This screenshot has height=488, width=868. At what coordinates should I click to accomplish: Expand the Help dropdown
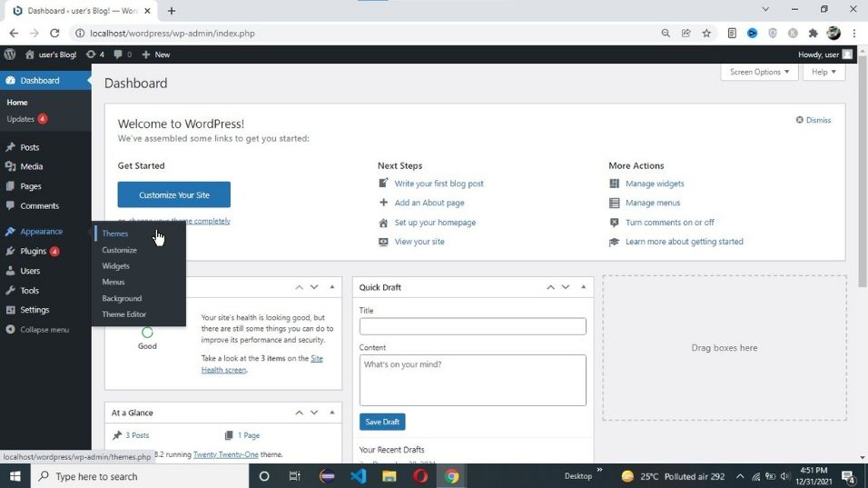click(x=824, y=72)
